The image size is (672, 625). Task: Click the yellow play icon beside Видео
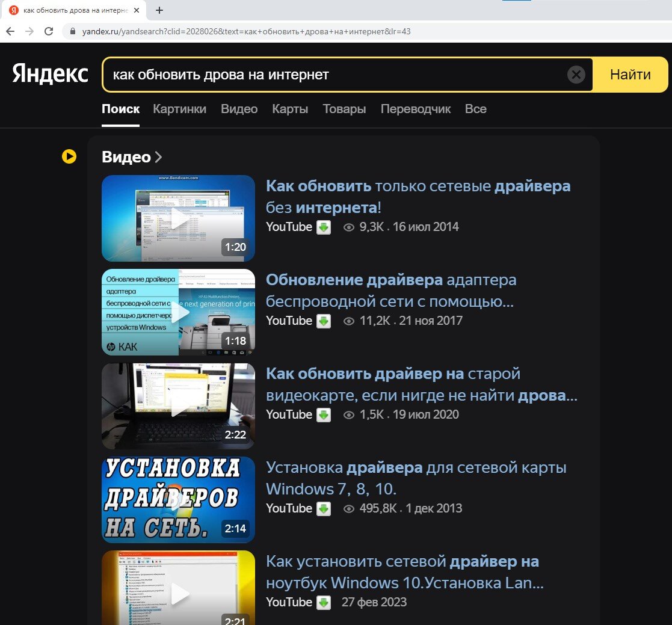click(x=69, y=156)
